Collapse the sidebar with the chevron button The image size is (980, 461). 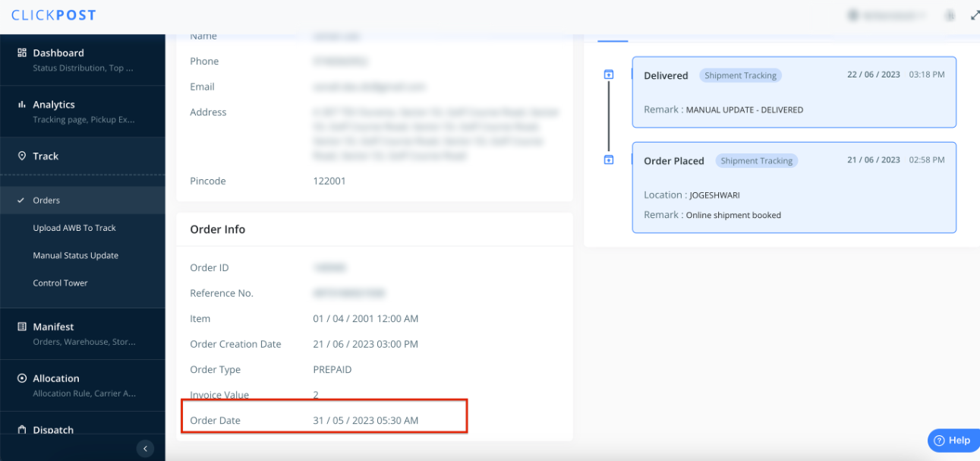coord(145,448)
